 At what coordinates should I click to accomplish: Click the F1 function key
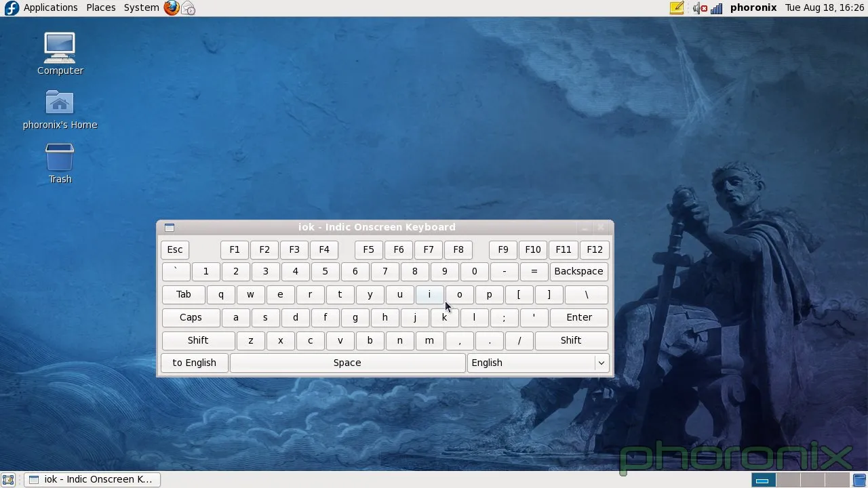pyautogui.click(x=235, y=249)
